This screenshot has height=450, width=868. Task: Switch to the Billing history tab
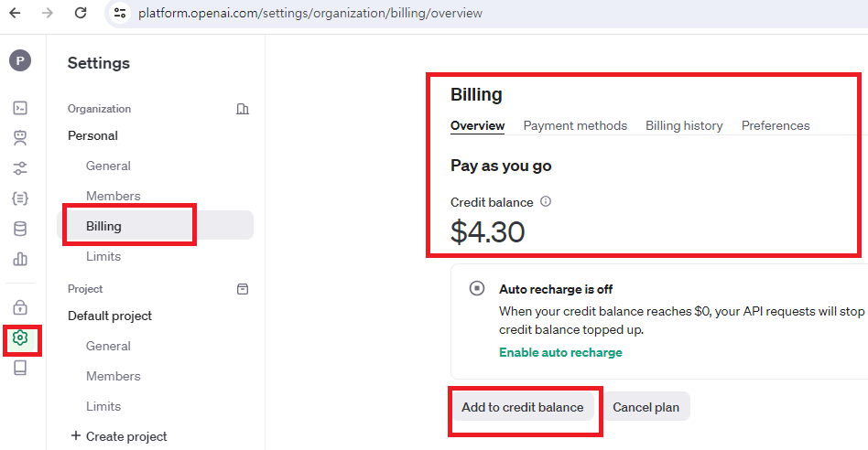pos(684,125)
